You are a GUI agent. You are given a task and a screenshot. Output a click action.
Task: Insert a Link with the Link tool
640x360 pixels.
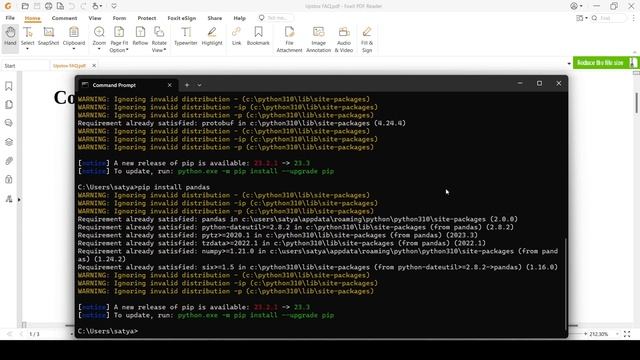tap(236, 36)
